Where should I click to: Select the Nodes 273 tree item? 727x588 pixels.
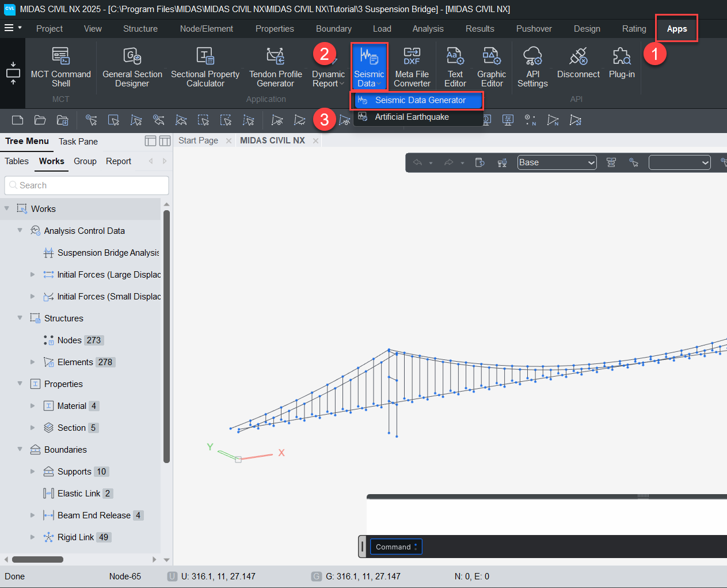[74, 340]
